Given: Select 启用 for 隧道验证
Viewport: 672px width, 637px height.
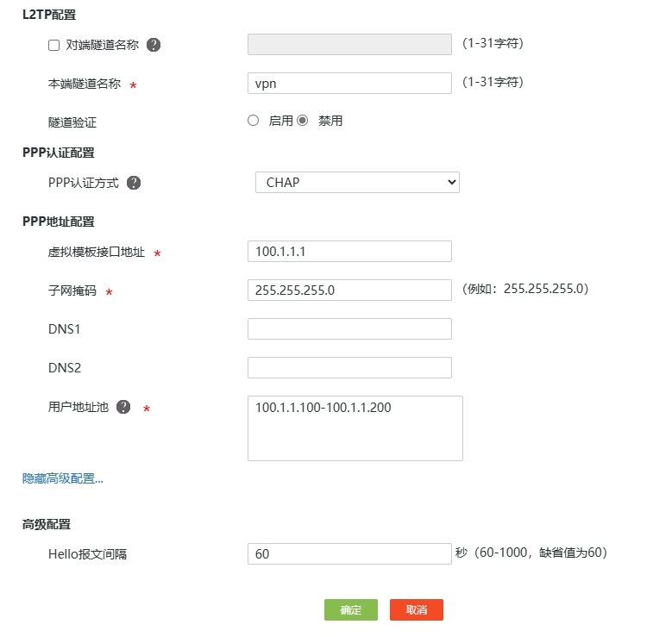Looking at the screenshot, I should pos(254,121).
